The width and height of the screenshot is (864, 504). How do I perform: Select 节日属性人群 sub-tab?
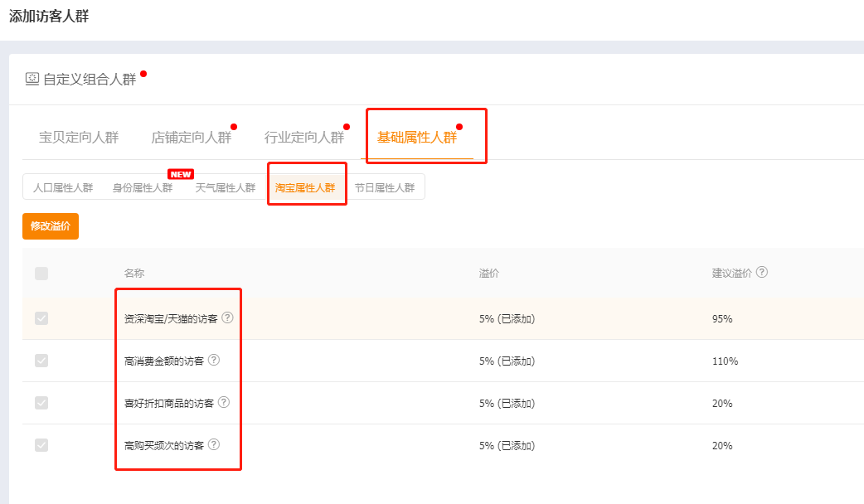[x=385, y=188]
